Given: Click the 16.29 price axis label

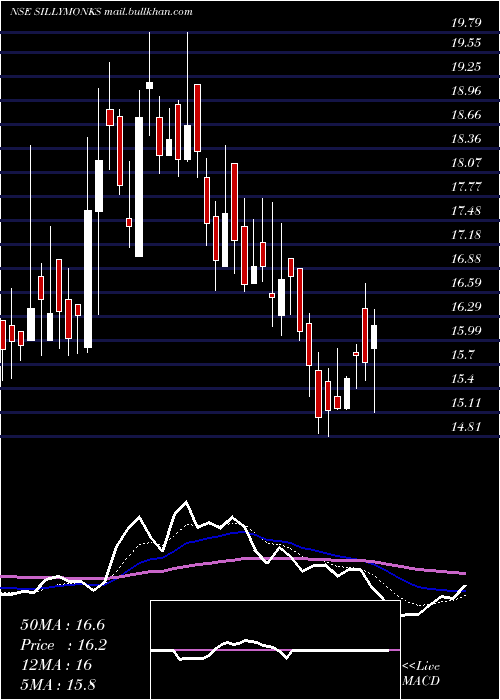Looking at the screenshot, I should pyautogui.click(x=466, y=307).
